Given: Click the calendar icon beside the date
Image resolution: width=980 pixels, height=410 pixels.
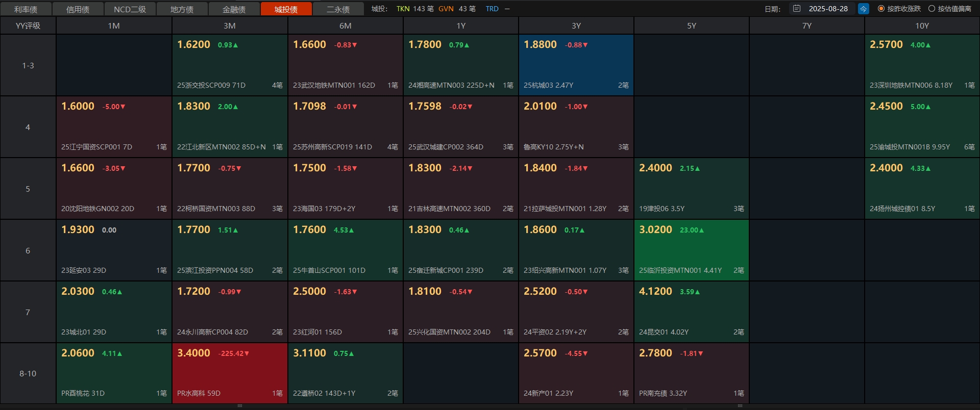Looking at the screenshot, I should [x=797, y=9].
